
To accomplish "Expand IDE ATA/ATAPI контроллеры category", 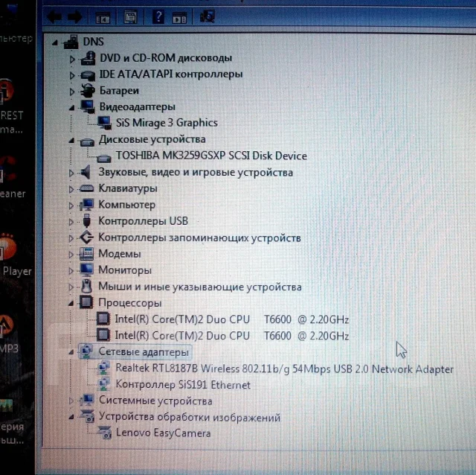I will (x=72, y=75).
